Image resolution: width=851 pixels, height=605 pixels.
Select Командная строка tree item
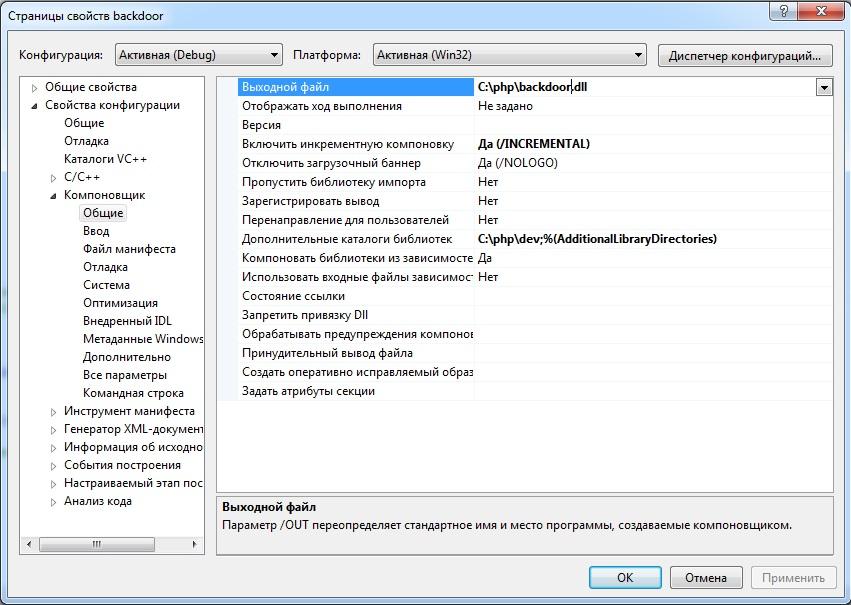click(x=133, y=393)
